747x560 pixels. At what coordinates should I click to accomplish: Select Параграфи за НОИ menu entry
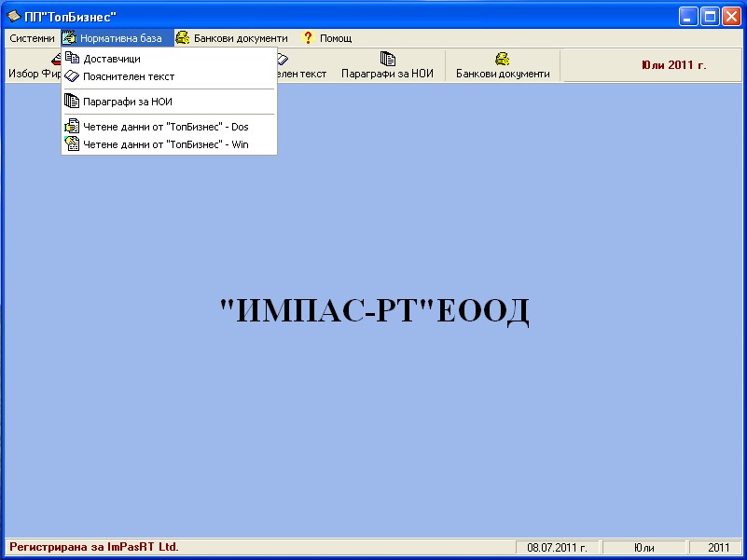pos(169,102)
